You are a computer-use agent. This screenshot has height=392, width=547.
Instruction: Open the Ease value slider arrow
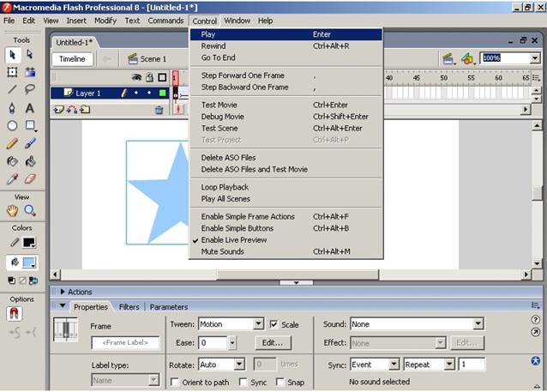232,343
